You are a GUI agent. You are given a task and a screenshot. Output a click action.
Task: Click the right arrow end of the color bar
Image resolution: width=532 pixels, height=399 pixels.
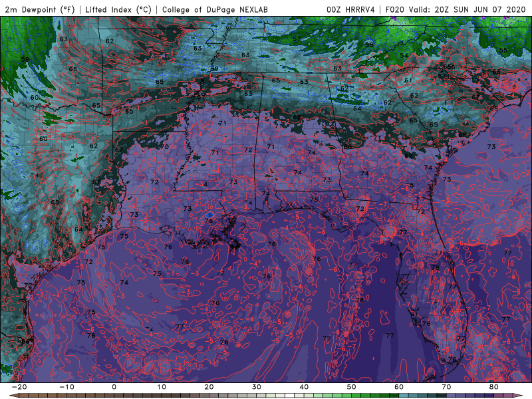(x=518, y=396)
